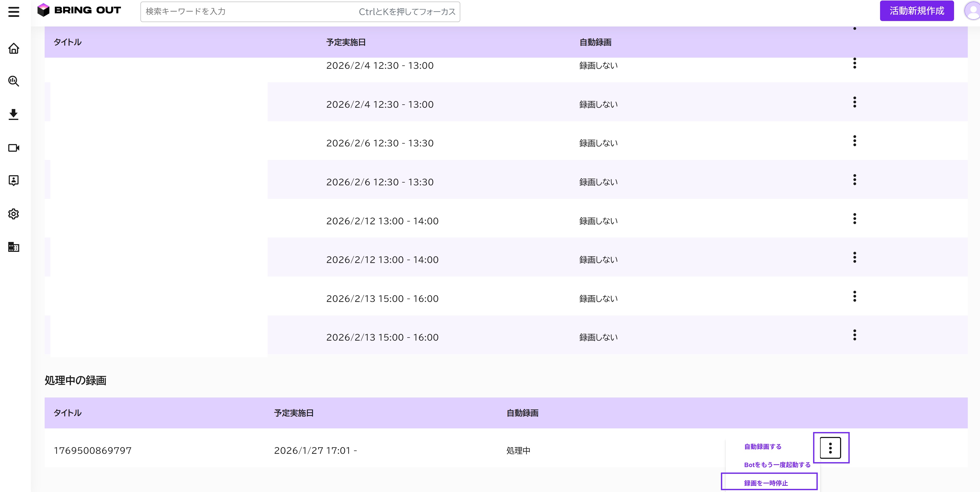The image size is (980, 492).
Task: Open the hamburger navigation menu
Action: coord(14,12)
